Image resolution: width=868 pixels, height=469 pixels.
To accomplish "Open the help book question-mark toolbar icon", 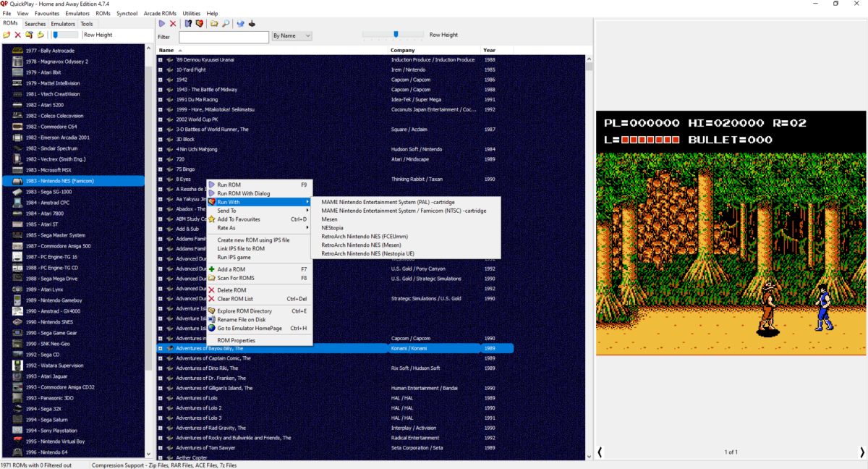I will click(188, 24).
